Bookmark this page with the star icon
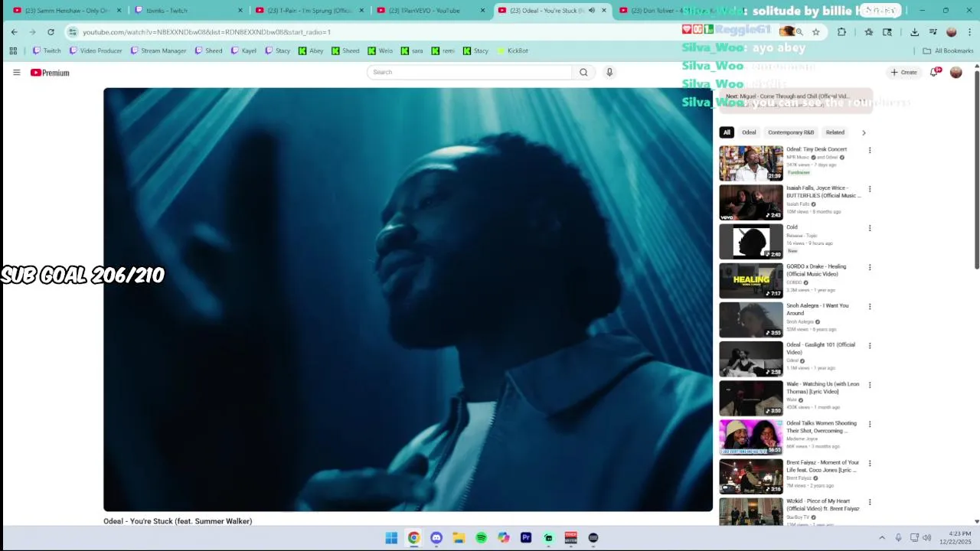 point(816,32)
